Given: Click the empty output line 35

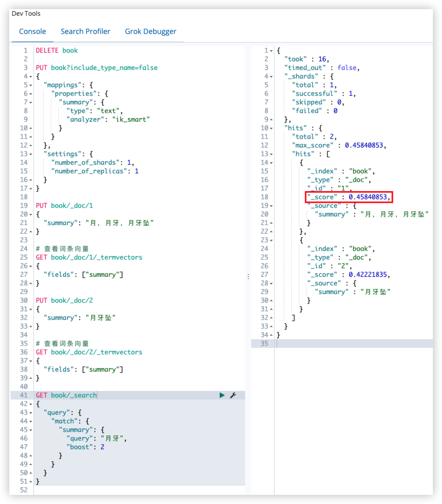Looking at the screenshot, I should click(x=354, y=344).
